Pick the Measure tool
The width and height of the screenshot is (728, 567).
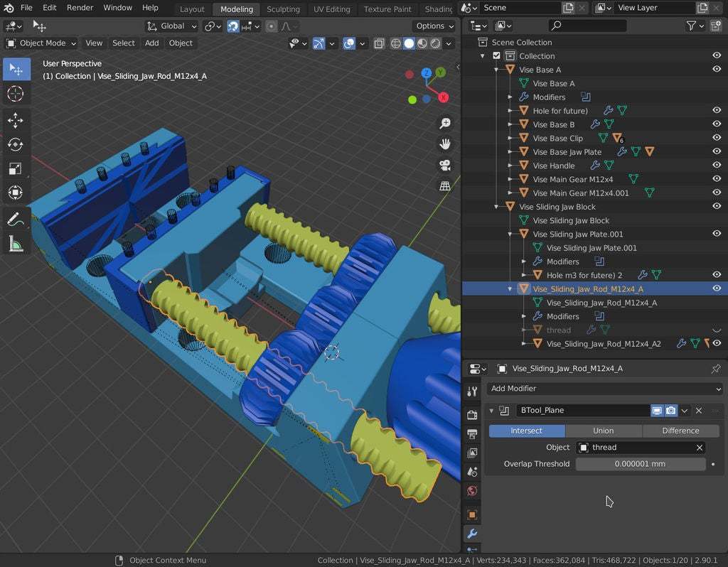tap(16, 244)
